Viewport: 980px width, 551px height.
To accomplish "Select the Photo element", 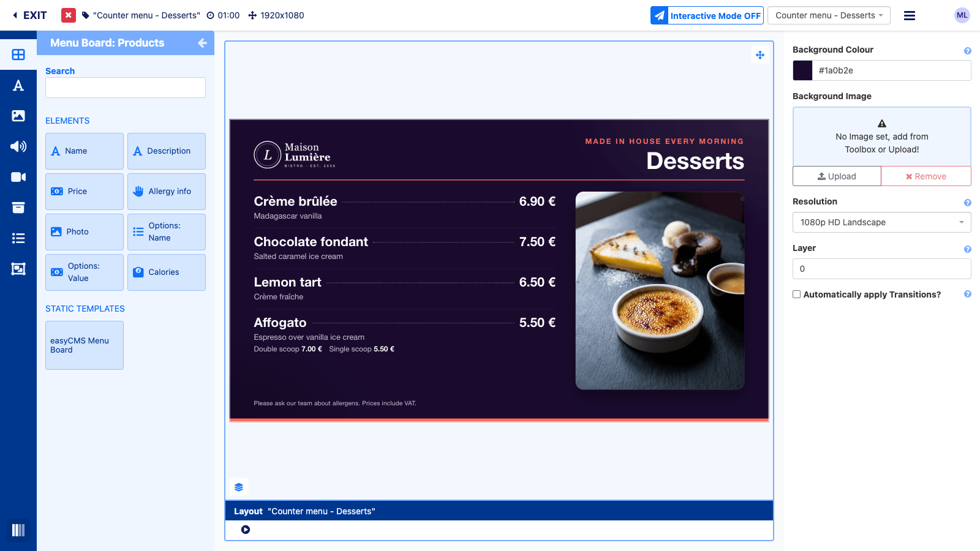I will (85, 232).
